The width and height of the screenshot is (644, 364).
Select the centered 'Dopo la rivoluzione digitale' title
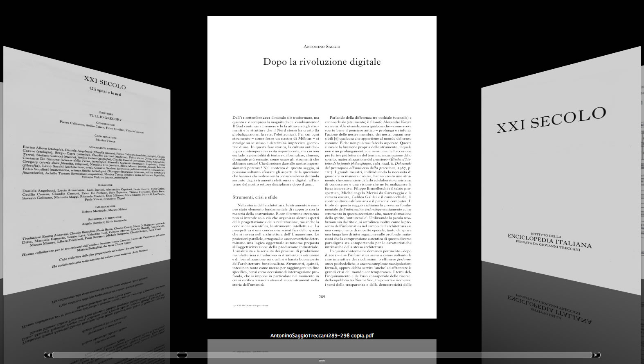pyautogui.click(x=322, y=62)
